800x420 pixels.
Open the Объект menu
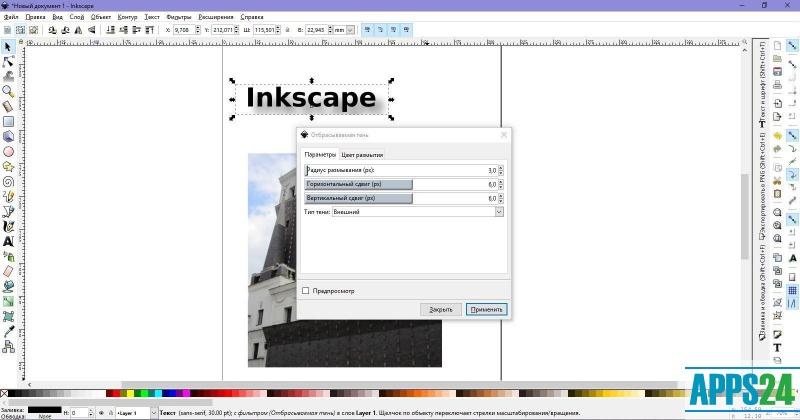[x=101, y=17]
